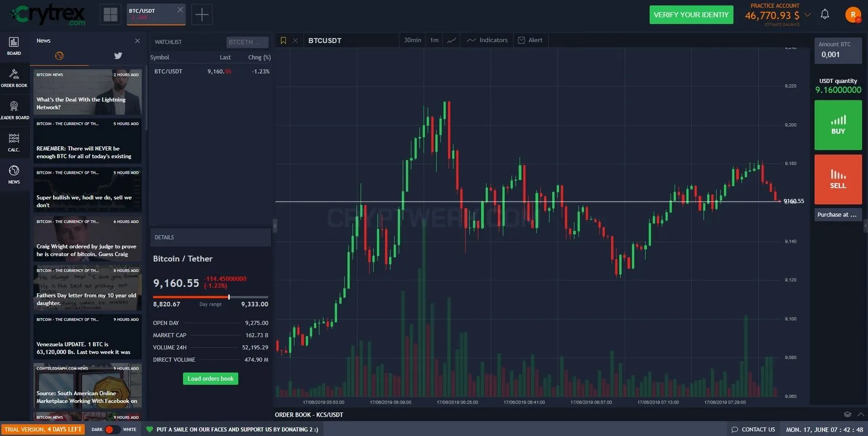
Task: Open the chart type line icon
Action: [x=451, y=40]
